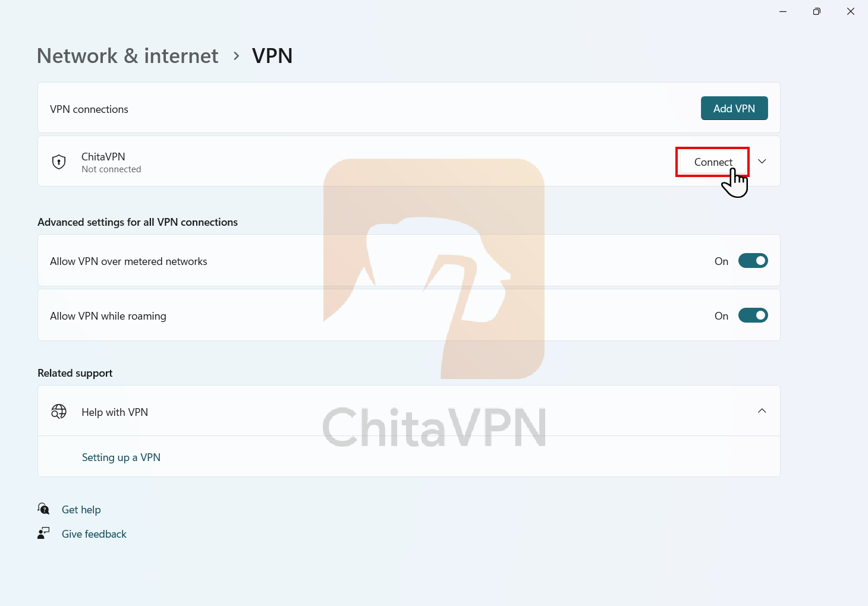Click the VPN breadcrumb title

[272, 56]
